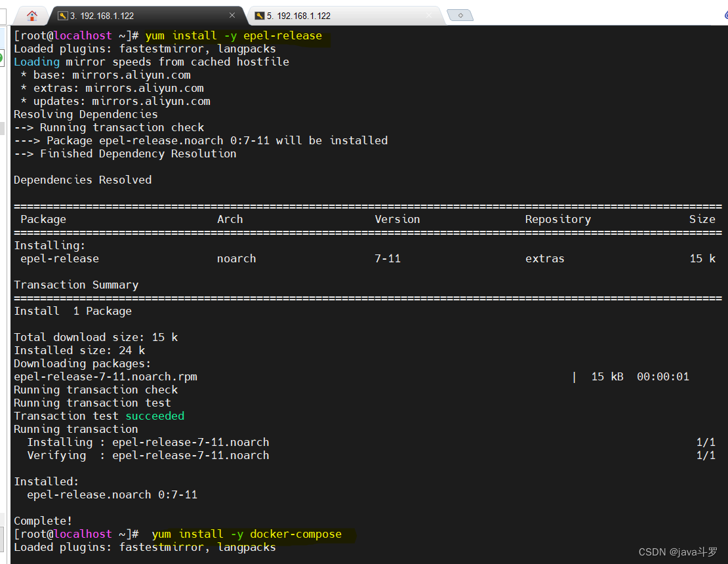Viewport: 728px width, 564px height.
Task: Click the Transaction test succeeded text
Action: [98, 416]
